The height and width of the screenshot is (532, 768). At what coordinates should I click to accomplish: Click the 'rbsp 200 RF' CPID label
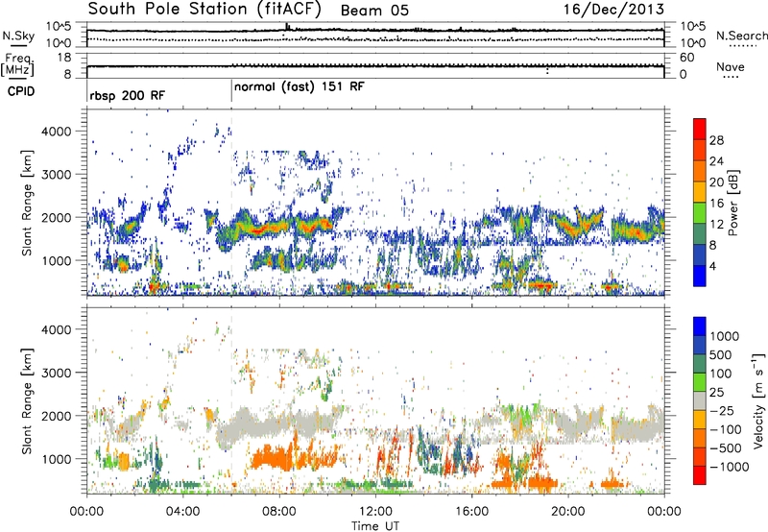coord(128,95)
